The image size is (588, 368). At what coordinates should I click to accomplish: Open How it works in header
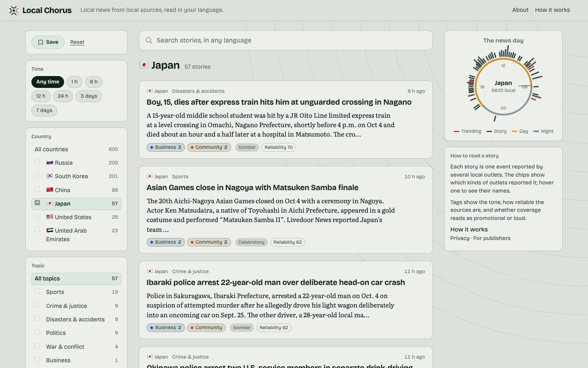tap(552, 10)
